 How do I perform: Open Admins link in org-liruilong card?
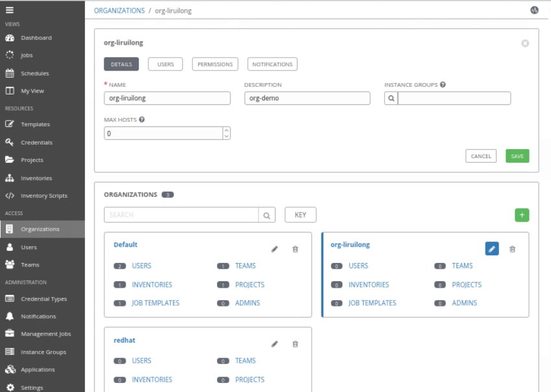tap(465, 303)
